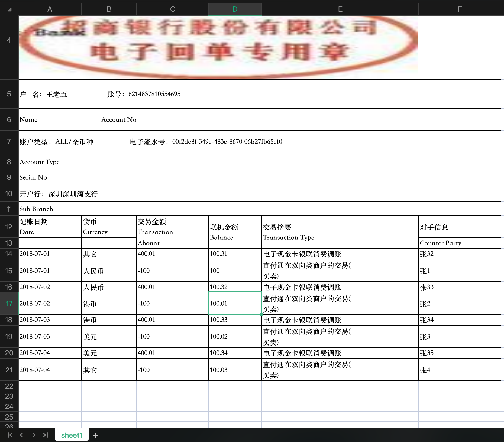Go to next sheet arrow

34,435
